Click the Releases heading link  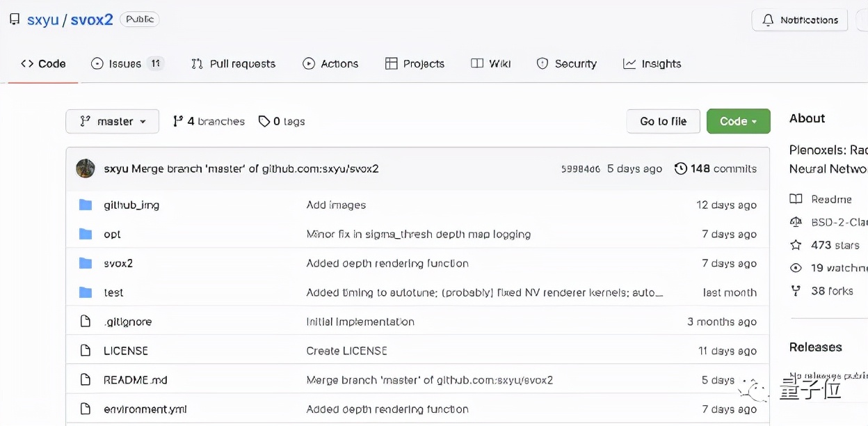pos(816,347)
